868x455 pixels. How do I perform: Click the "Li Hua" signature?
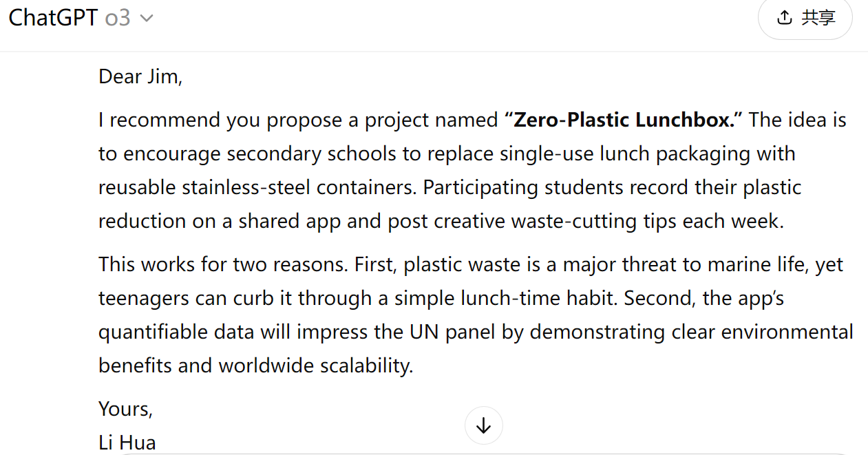pyautogui.click(x=127, y=442)
